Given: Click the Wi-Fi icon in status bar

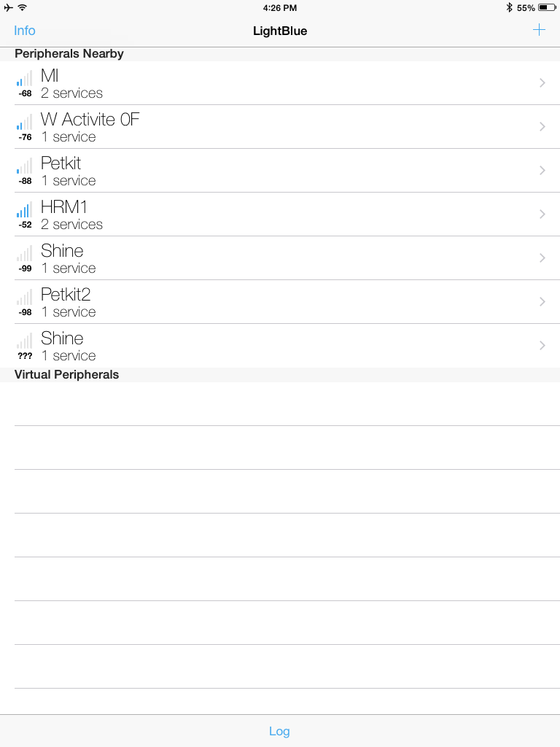Looking at the screenshot, I should (23, 7).
